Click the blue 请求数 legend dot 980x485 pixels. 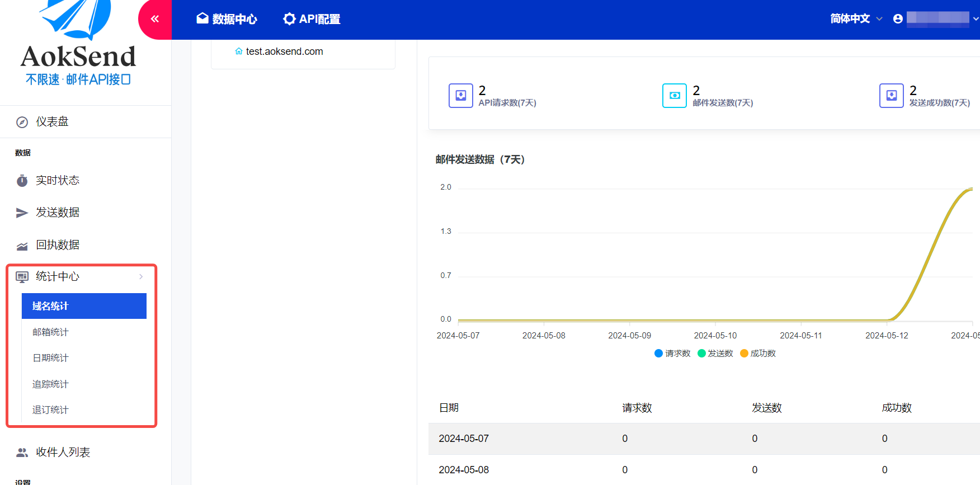658,354
